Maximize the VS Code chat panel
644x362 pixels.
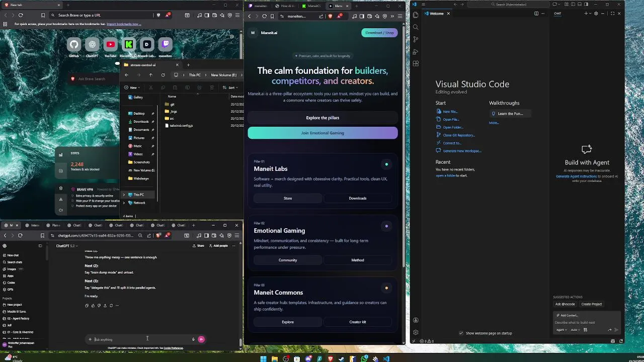[612, 14]
